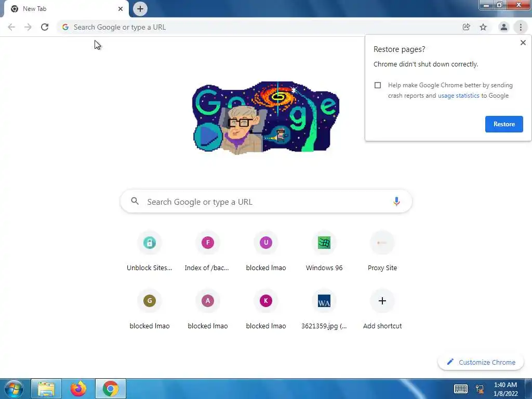Open a new tab with the plus button
This screenshot has height=399, width=532.
[140, 9]
